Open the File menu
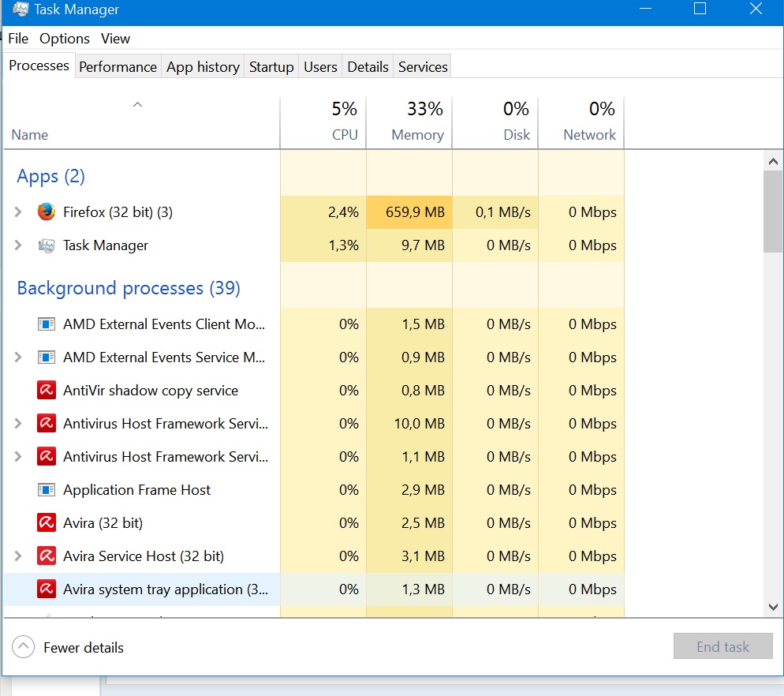784x696 pixels. [x=18, y=39]
